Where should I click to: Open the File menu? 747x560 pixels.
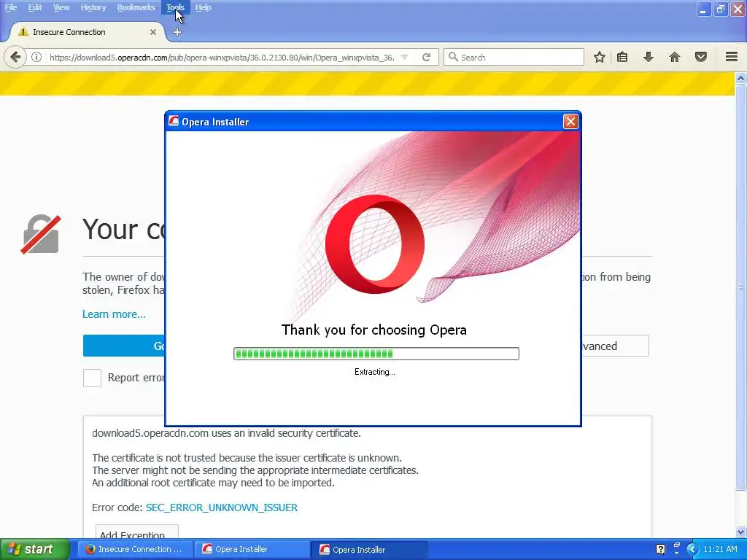(x=11, y=7)
